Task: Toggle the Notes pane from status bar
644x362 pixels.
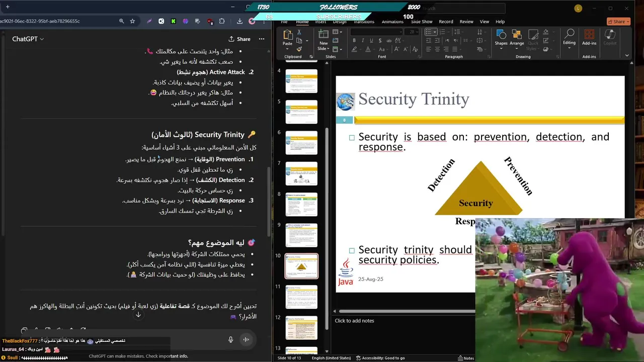Action: [466, 358]
